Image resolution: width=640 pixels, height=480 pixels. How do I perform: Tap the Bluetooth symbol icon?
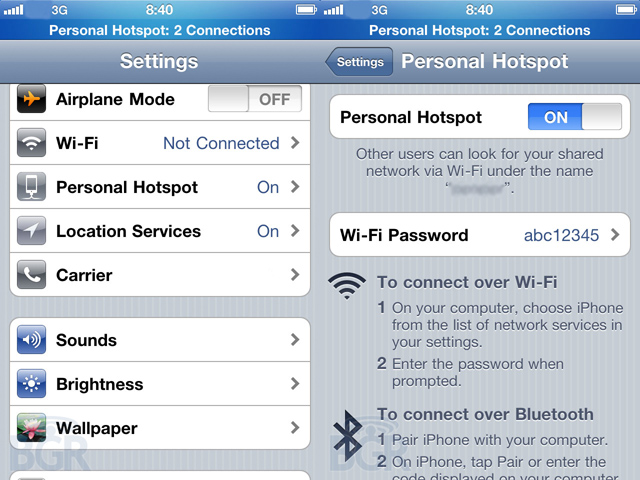click(x=347, y=436)
